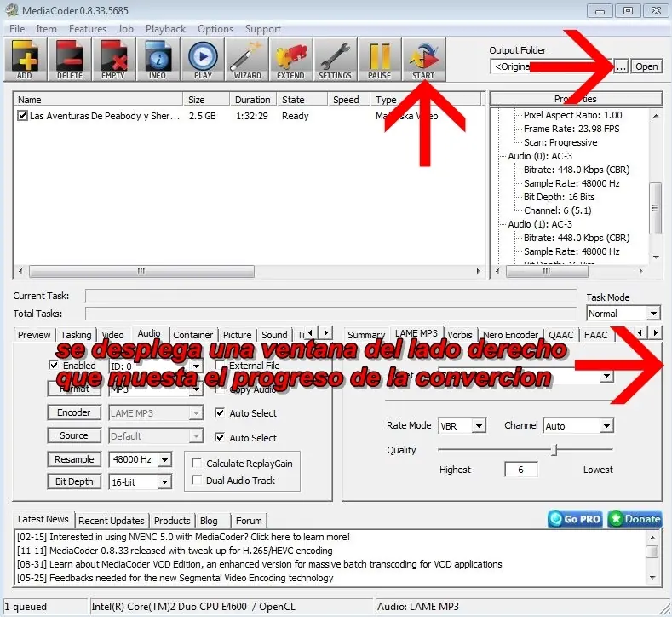Click the Duration column header
The image size is (672, 617).
point(252,100)
